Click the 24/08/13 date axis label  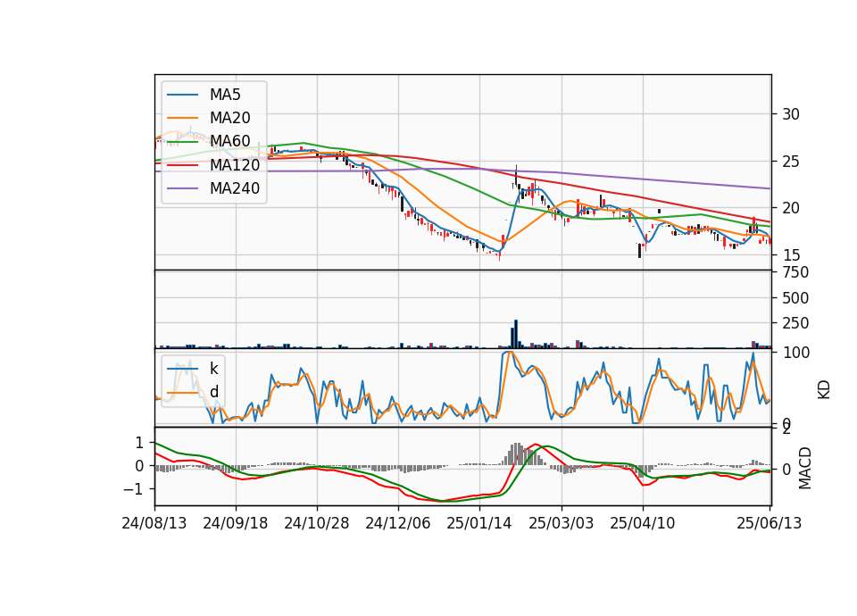click(154, 523)
